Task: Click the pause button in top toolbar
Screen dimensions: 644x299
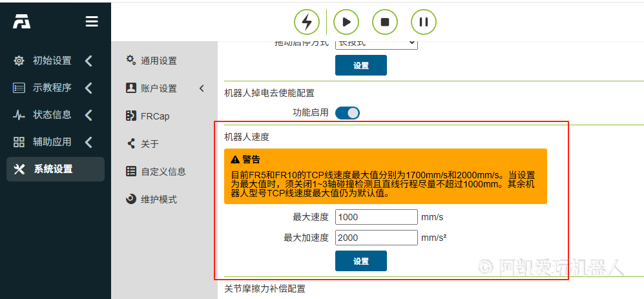Action: (x=424, y=22)
